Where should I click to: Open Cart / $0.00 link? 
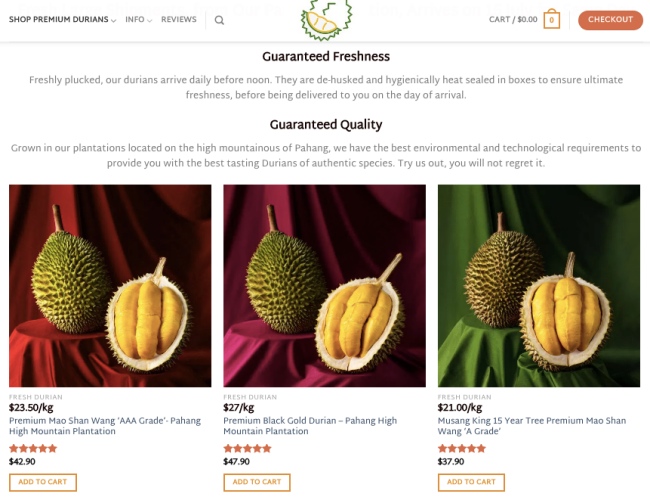coord(513,19)
